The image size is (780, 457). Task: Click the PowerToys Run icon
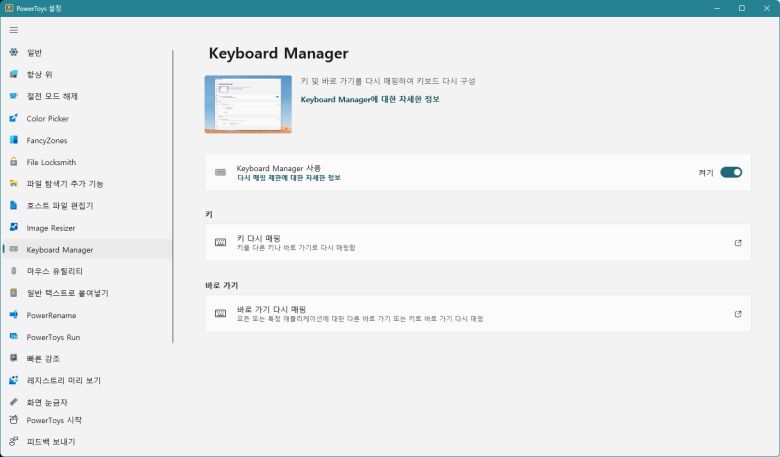pos(13,337)
